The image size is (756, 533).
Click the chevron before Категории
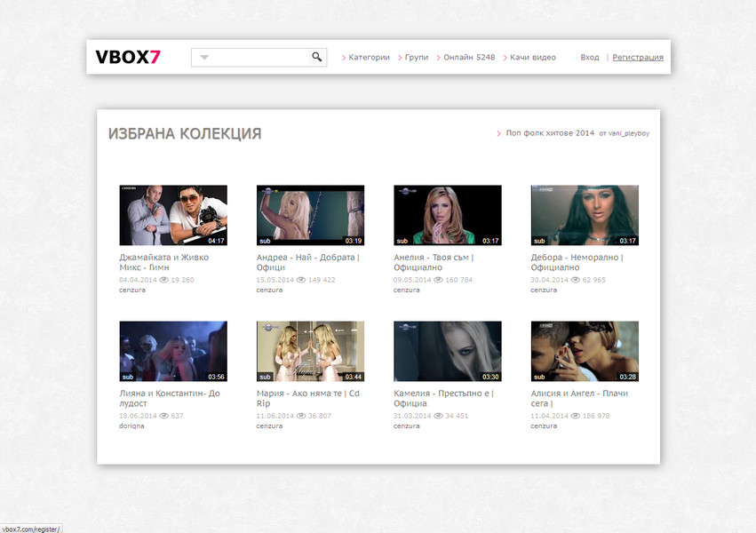pos(344,57)
